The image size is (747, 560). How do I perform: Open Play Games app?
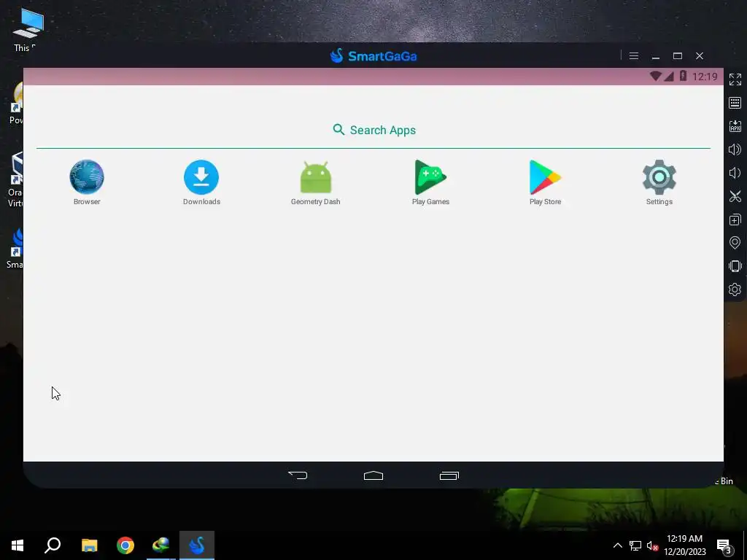tap(430, 182)
